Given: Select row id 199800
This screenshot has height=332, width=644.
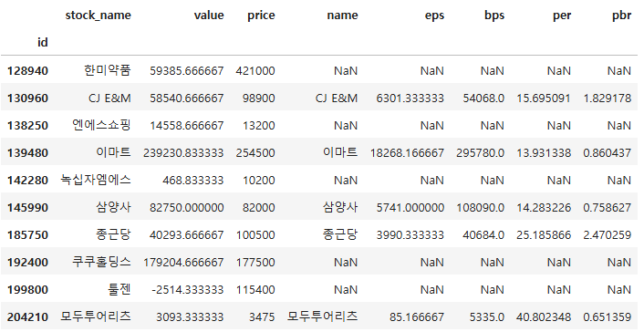Looking at the screenshot, I should (x=27, y=290).
